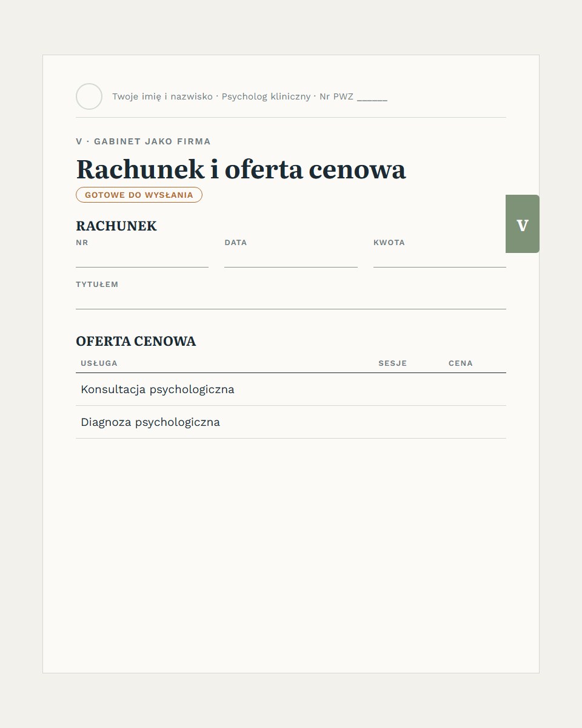Click the 'Gotowe do wysłania' badge

tap(139, 195)
